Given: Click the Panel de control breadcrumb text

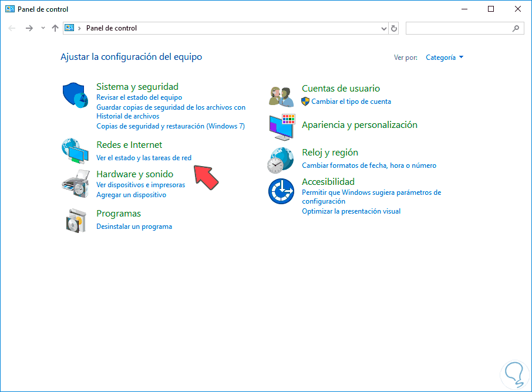Looking at the screenshot, I should tap(112, 28).
